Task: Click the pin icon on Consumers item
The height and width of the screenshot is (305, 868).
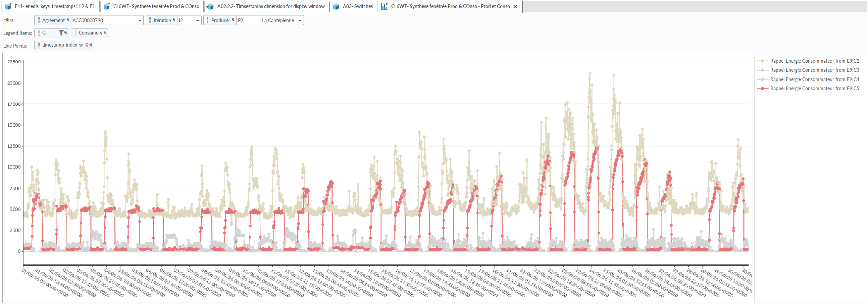Action: 105,33
